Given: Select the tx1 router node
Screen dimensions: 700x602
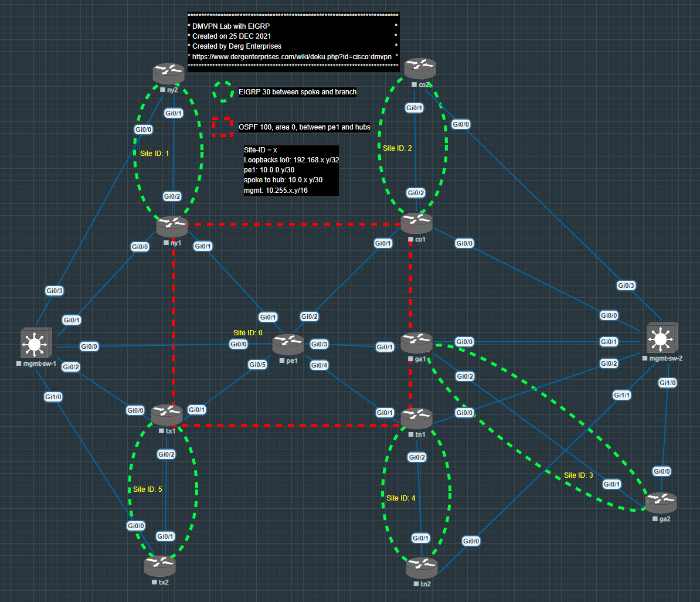Looking at the screenshot, I should 167,414.
